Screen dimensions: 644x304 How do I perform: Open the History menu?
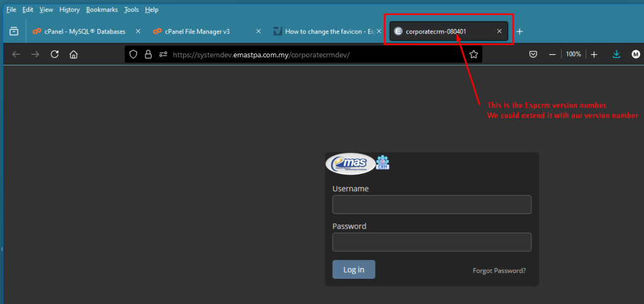(69, 10)
